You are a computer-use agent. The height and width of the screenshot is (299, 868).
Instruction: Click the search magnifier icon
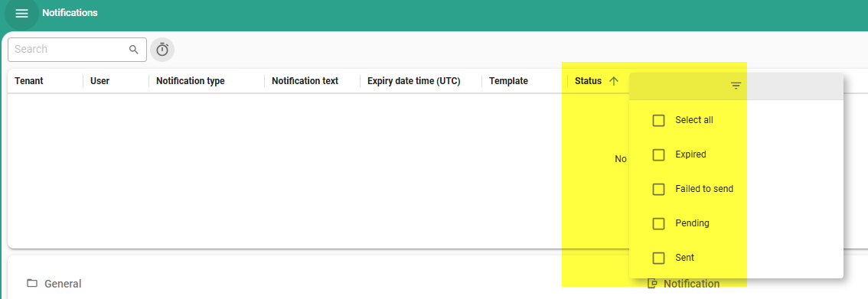pyautogui.click(x=133, y=50)
